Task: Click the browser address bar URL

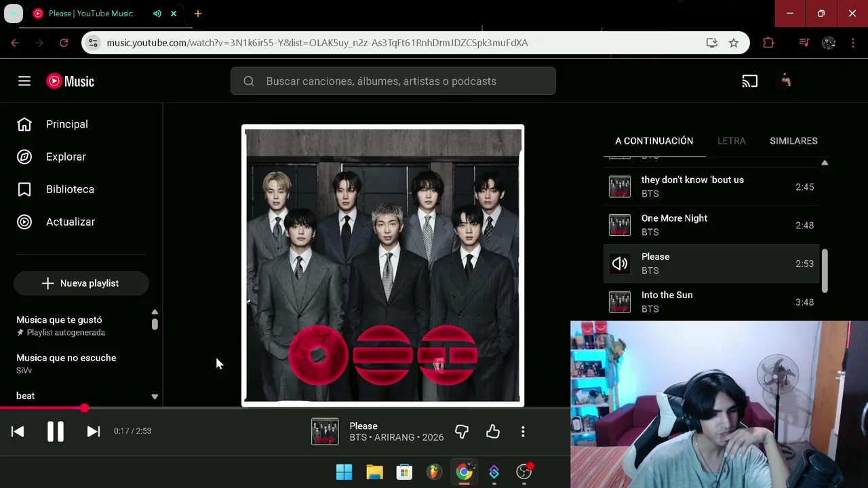Action: [317, 43]
